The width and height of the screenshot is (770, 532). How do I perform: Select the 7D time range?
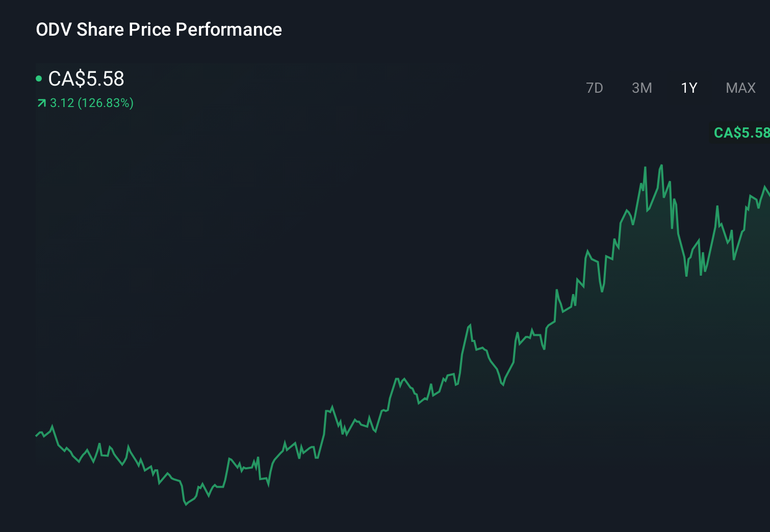pyautogui.click(x=595, y=88)
